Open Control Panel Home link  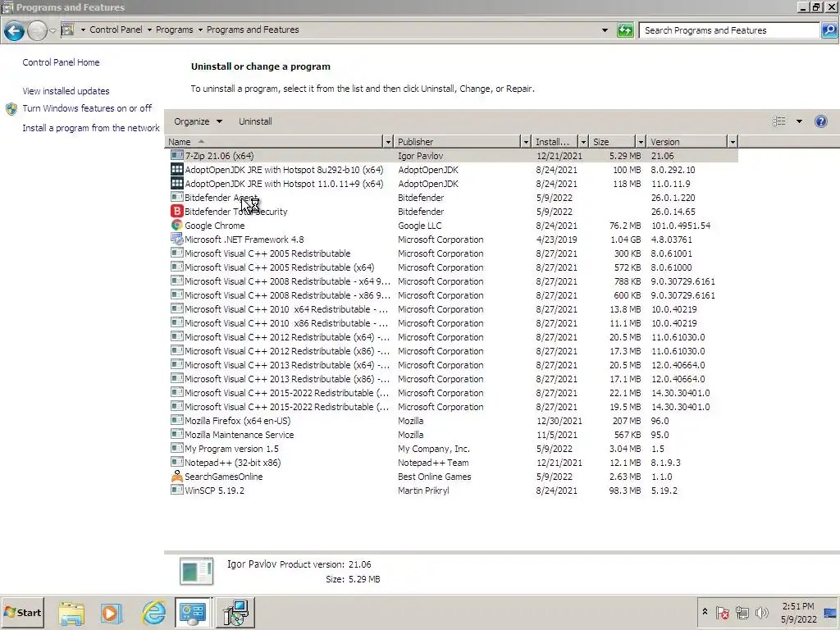61,62
